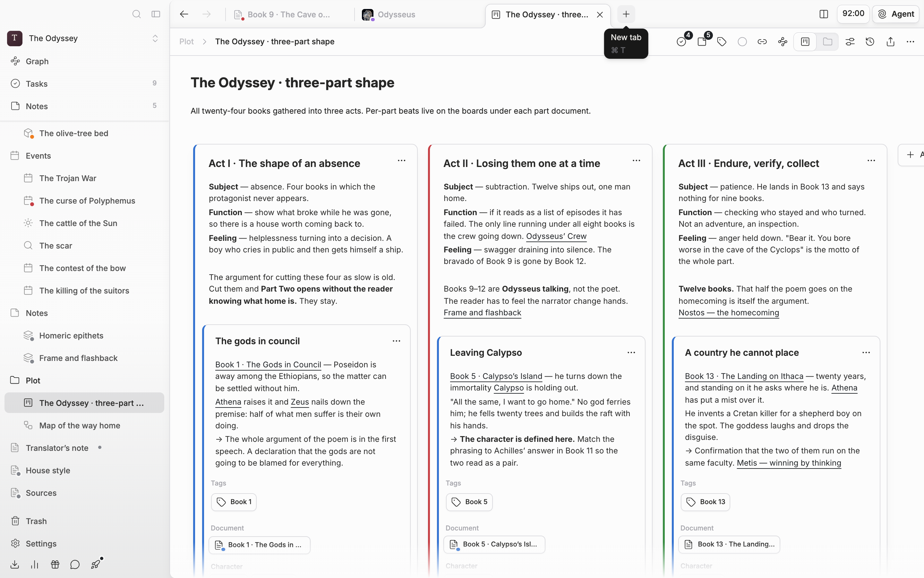924x578 pixels.
Task: Open The cattle of the Sun event
Action: [x=84, y=223]
